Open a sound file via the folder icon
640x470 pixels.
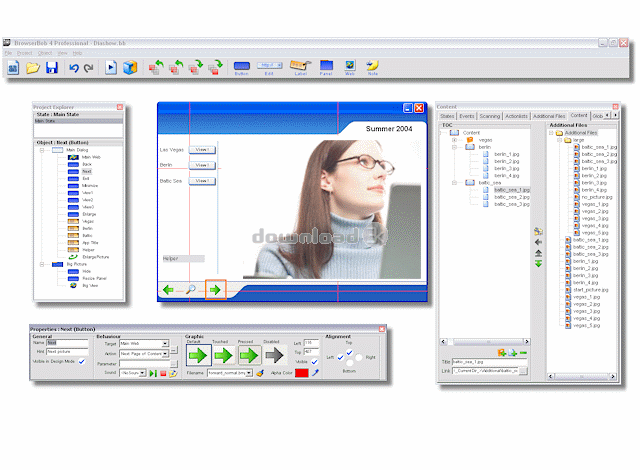(x=173, y=373)
